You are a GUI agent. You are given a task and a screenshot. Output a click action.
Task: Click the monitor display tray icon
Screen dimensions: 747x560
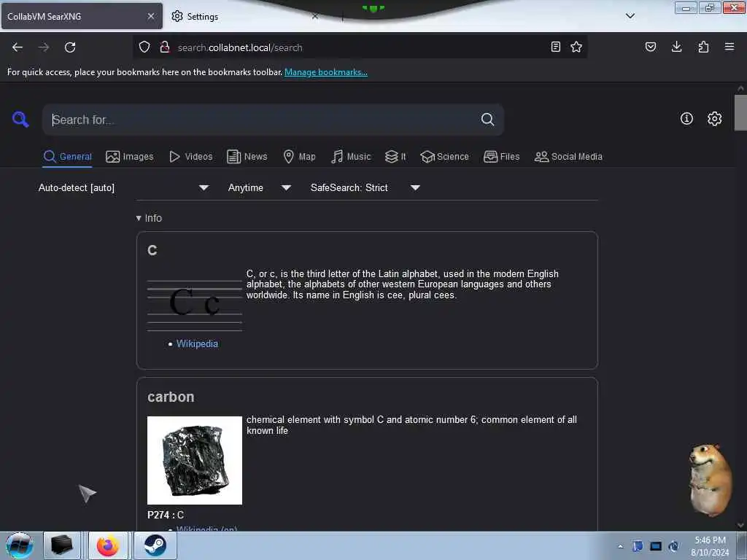[x=656, y=546]
